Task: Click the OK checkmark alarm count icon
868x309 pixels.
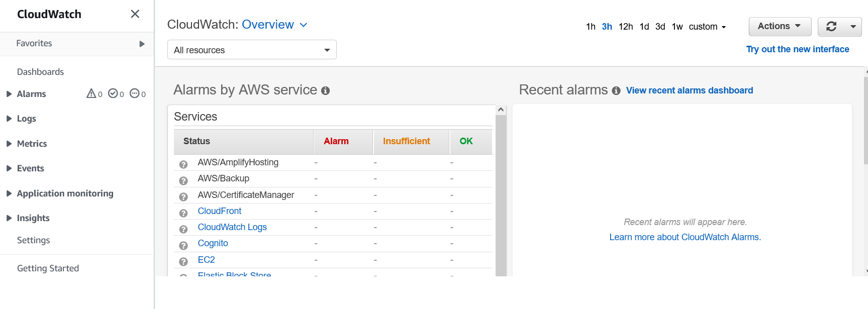Action: (x=113, y=93)
